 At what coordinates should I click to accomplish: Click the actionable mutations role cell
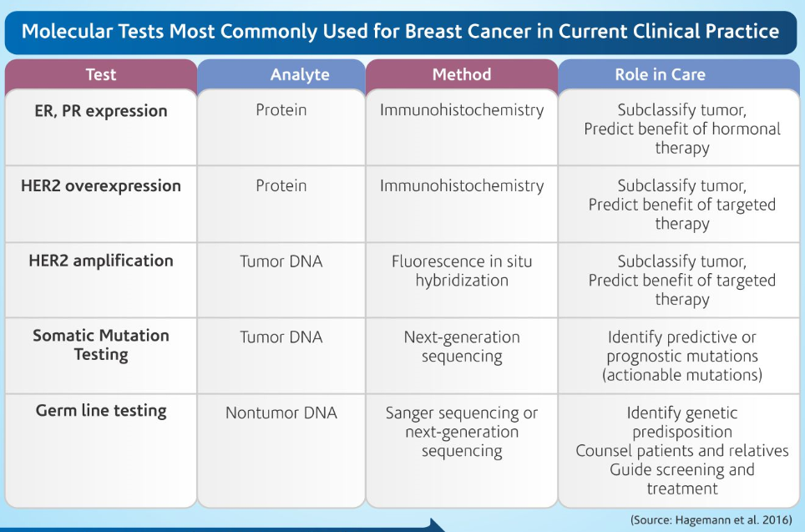click(682, 356)
